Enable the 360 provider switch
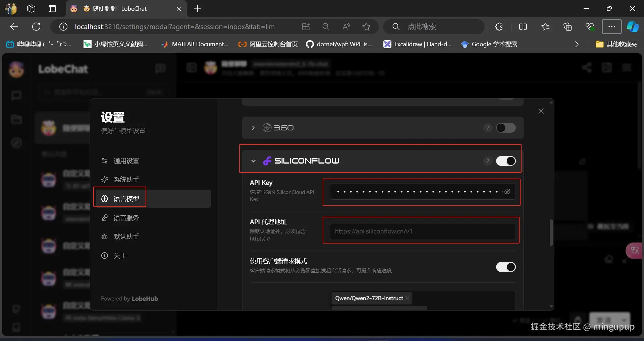Viewport: 644px width, 341px height. pyautogui.click(x=506, y=128)
